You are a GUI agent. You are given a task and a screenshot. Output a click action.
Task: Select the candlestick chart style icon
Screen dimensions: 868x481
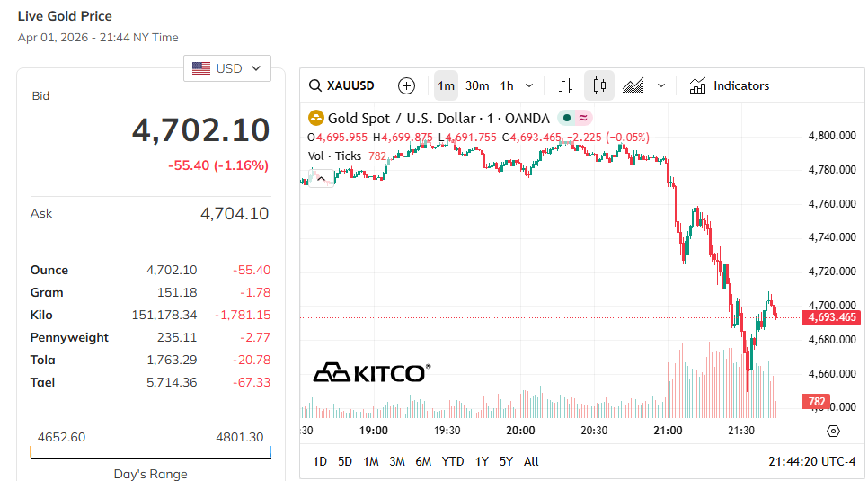599,86
